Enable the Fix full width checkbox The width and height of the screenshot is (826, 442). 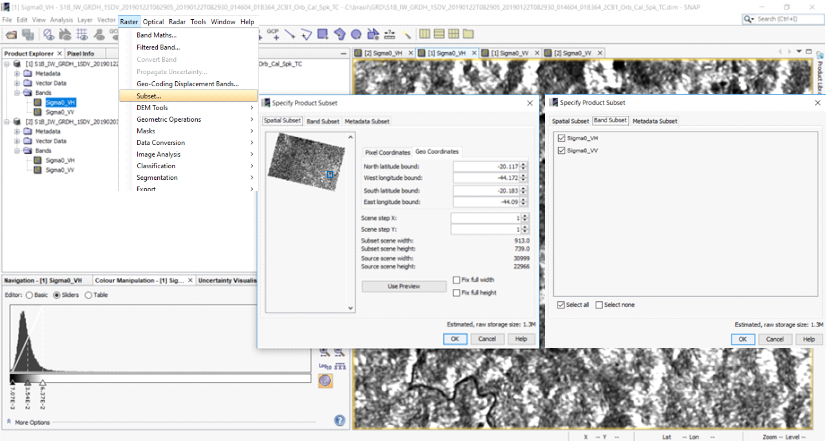[456, 279]
